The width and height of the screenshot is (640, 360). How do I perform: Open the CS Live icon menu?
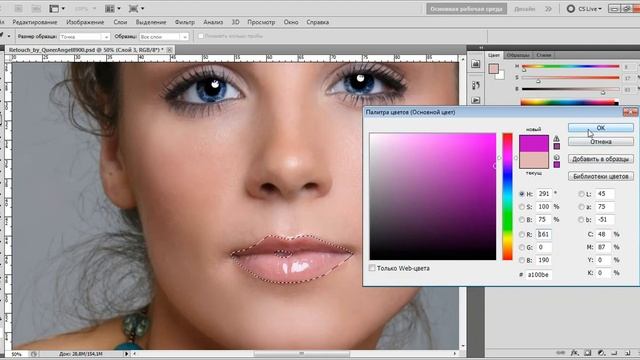point(585,9)
